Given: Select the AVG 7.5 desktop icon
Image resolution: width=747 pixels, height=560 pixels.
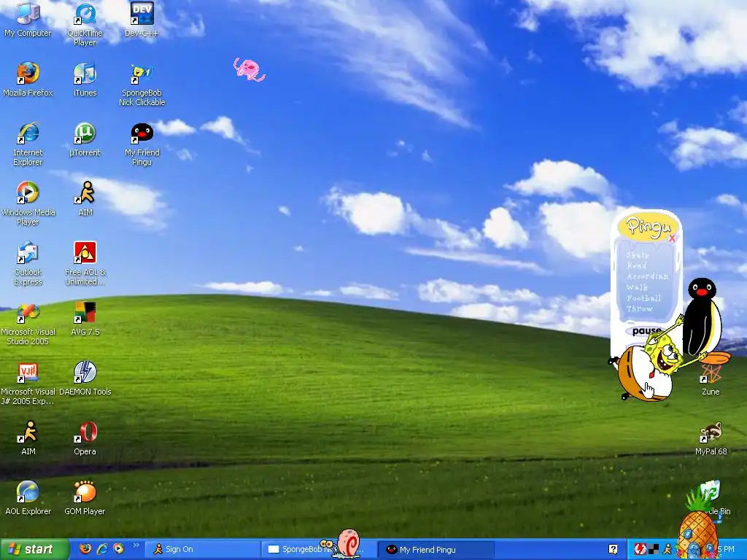Looking at the screenshot, I should pyautogui.click(x=85, y=318).
